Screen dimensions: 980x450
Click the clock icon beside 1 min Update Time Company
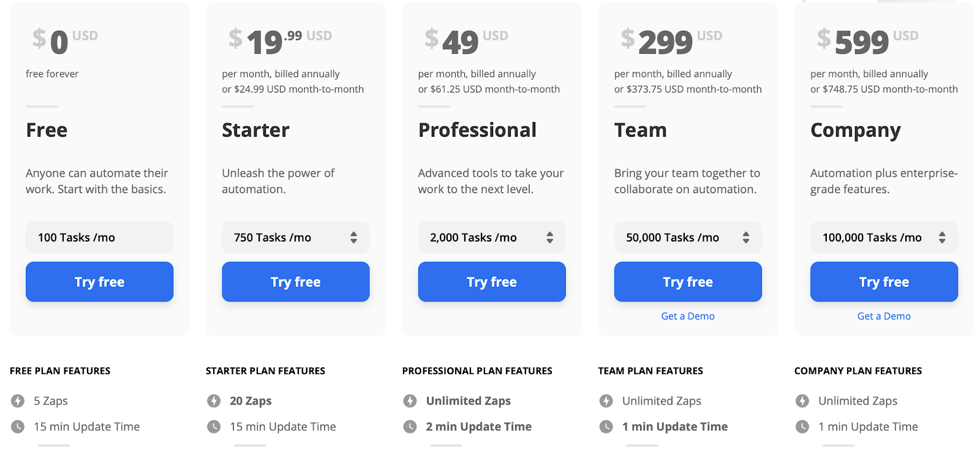tap(802, 426)
